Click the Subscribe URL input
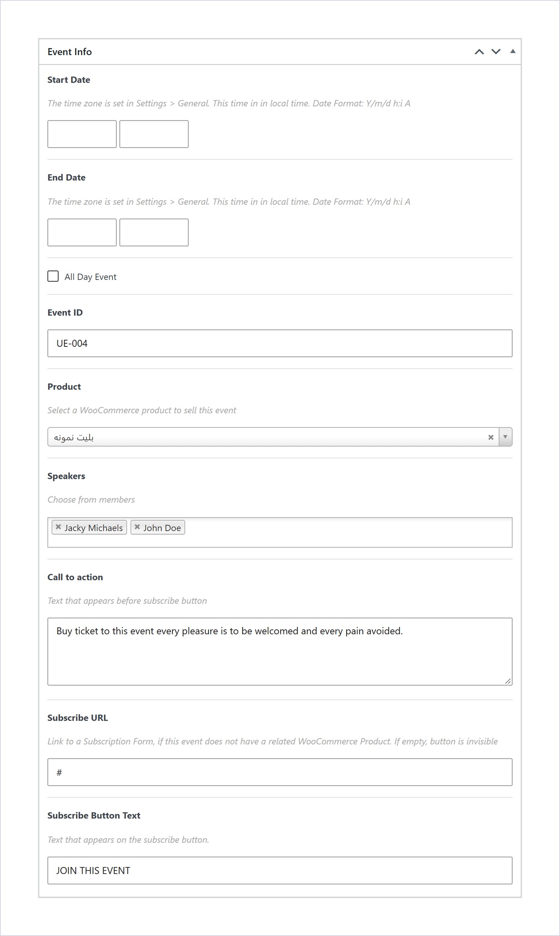This screenshot has width=560, height=936. coord(280,772)
